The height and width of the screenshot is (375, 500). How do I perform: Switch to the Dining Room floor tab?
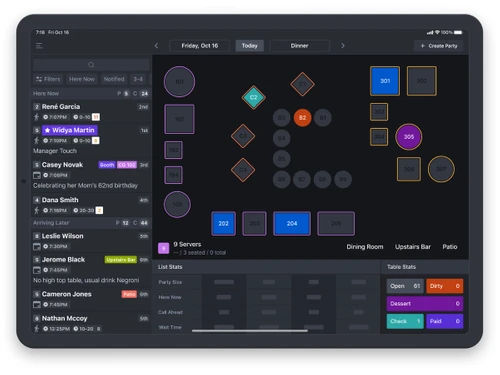pyautogui.click(x=365, y=247)
